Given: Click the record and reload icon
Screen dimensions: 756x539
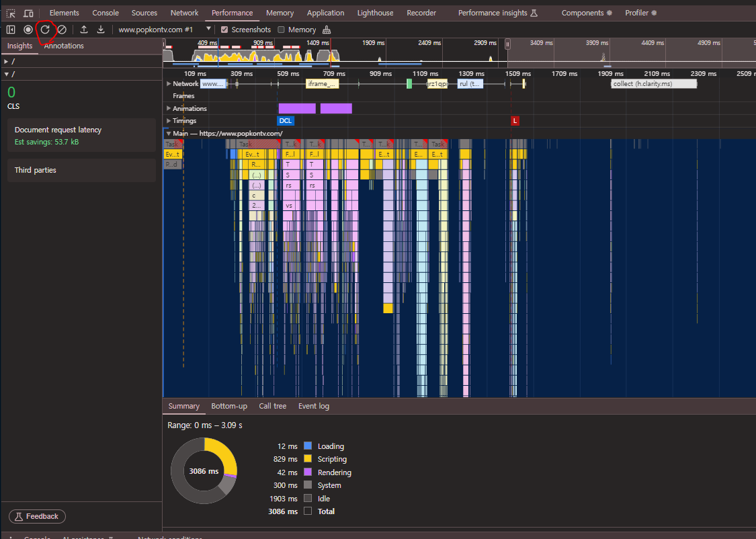Looking at the screenshot, I should pyautogui.click(x=45, y=30).
